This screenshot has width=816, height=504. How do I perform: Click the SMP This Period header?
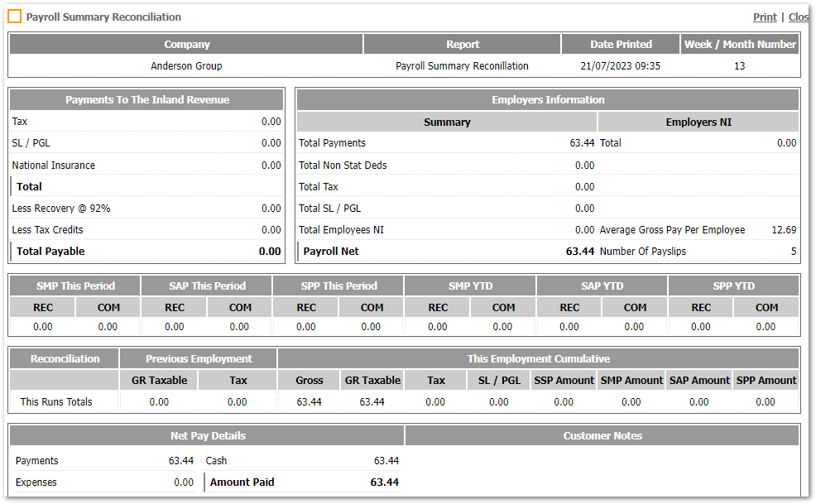click(x=75, y=286)
